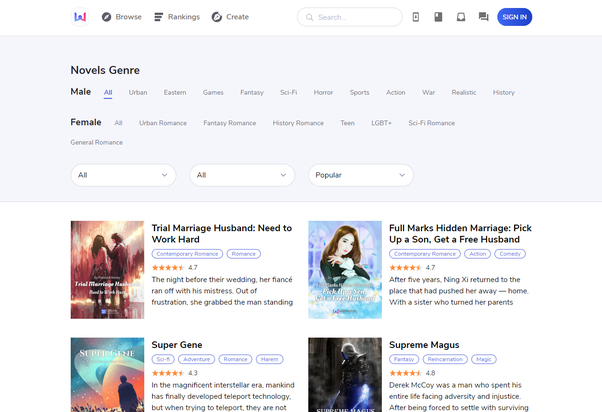Click the Harem tag
Image resolution: width=602 pixels, height=412 pixels.
point(270,359)
